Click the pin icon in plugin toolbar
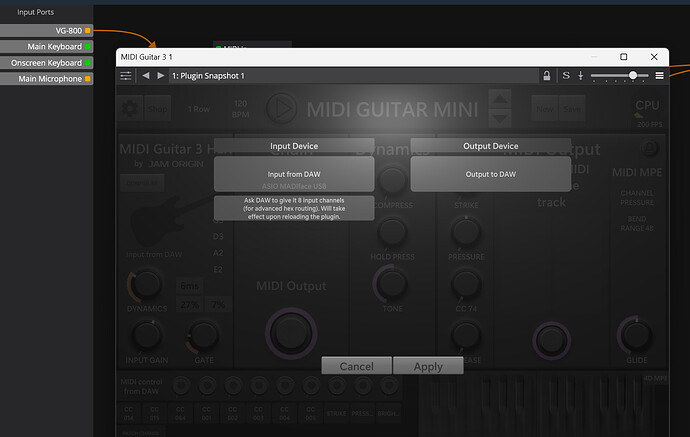This screenshot has width=690, height=437. point(580,76)
